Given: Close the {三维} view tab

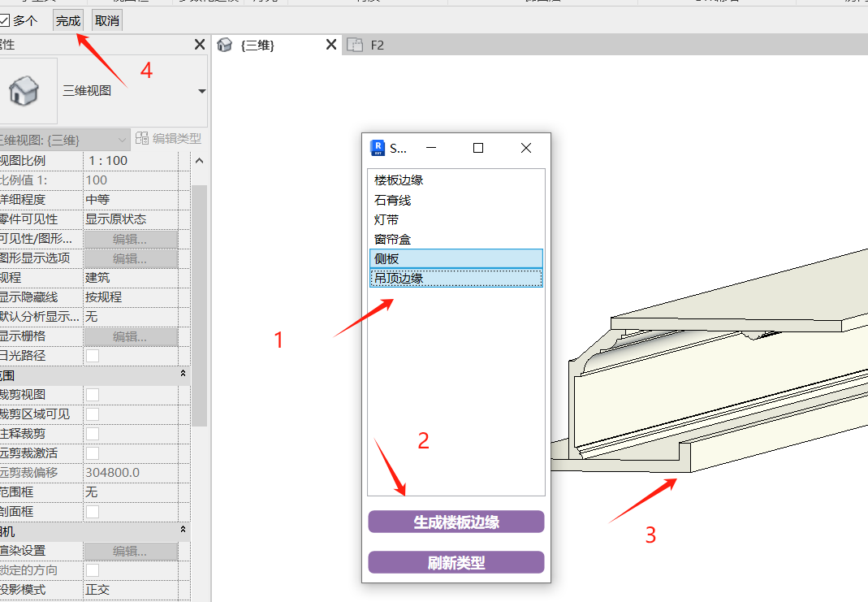Looking at the screenshot, I should tap(330, 45).
